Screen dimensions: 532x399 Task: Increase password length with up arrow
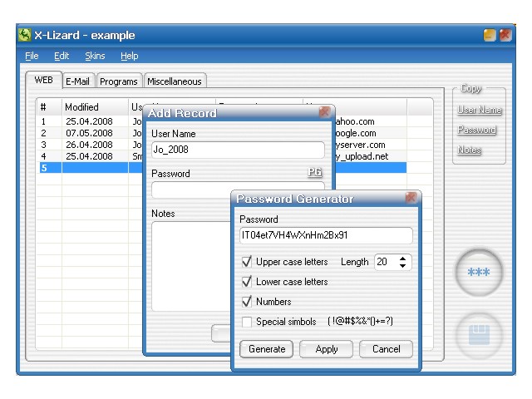click(402, 259)
